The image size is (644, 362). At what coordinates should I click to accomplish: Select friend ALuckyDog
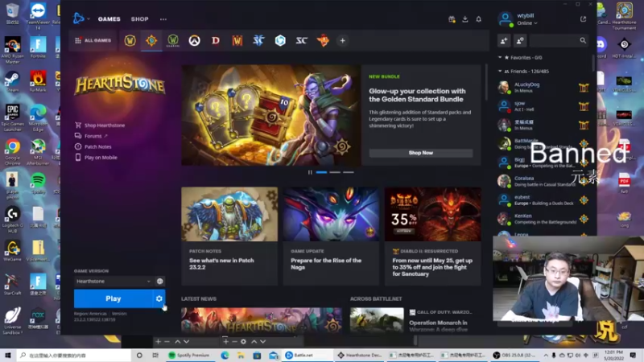[543, 88]
